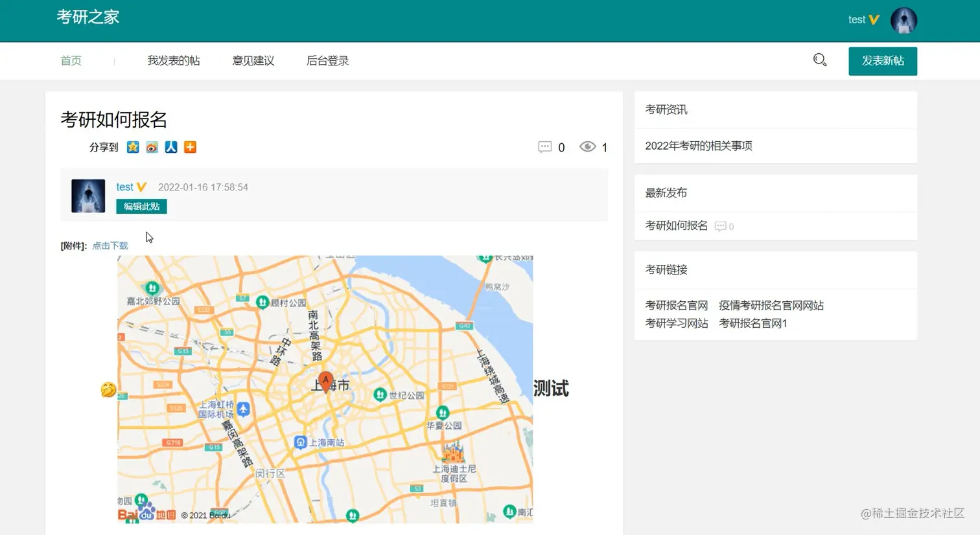Image resolution: width=980 pixels, height=535 pixels.
Task: Click the 考研之家 site logo
Action: coord(88,17)
